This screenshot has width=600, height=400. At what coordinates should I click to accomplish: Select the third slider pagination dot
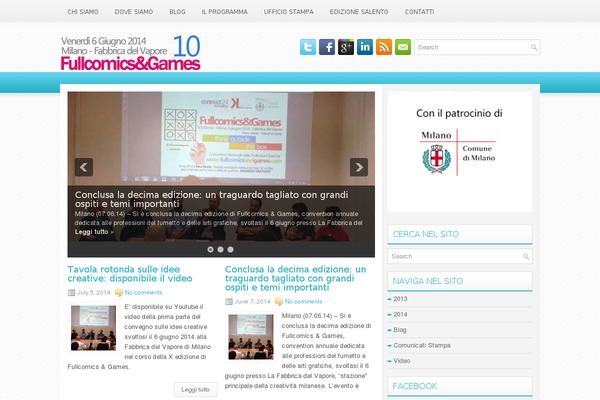[230, 250]
